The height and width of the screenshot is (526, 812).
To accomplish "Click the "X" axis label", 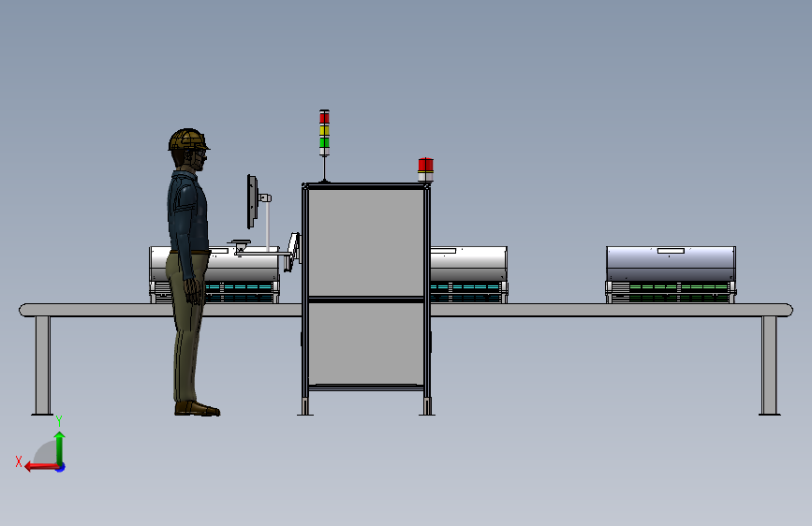I will [x=19, y=461].
